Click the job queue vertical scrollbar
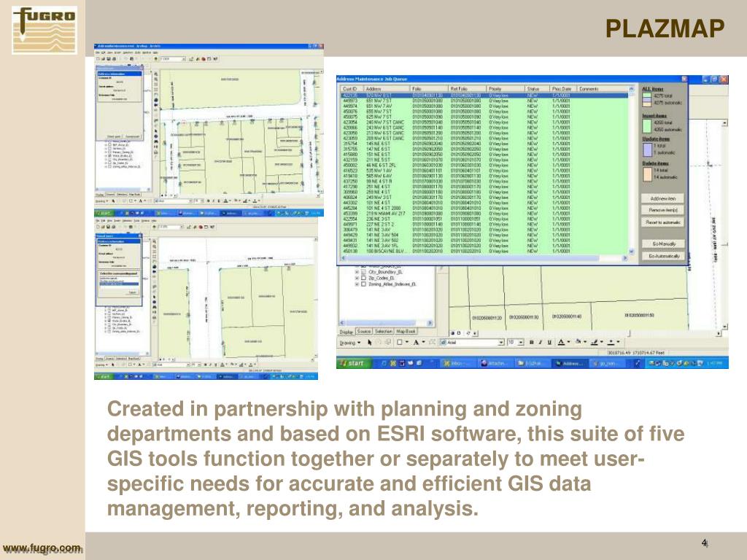Image resolution: width=747 pixels, height=560 pixels. pyautogui.click(x=632, y=171)
